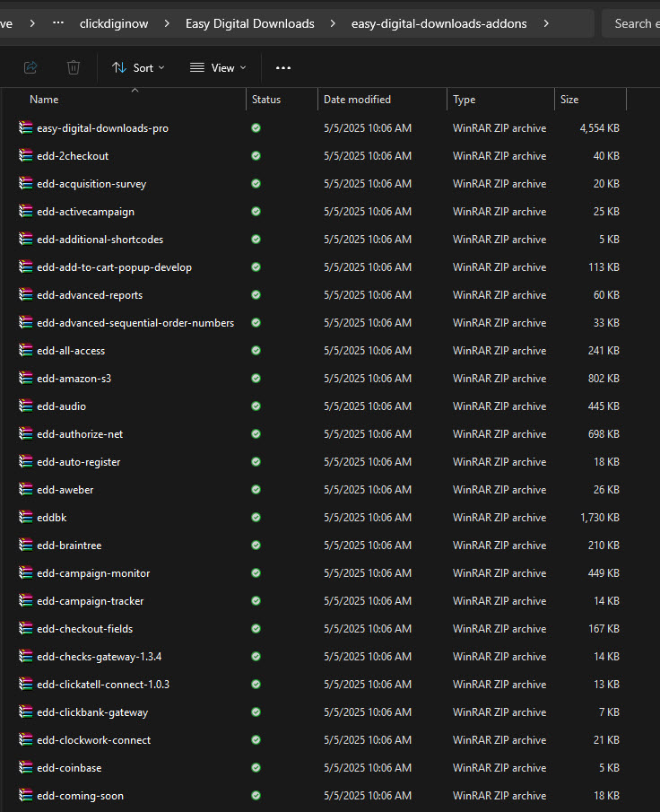The image size is (660, 812).
Task: Open the See more three-dots toolbar menu
Action: point(283,68)
